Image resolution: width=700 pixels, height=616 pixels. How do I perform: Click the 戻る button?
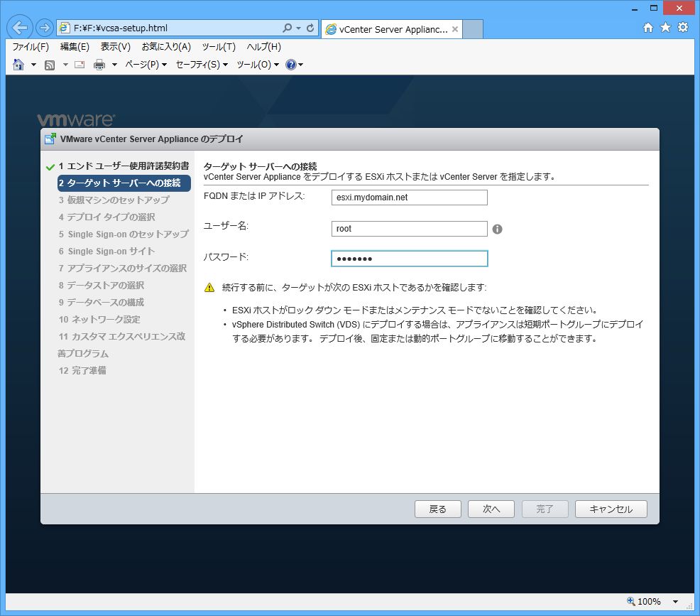click(437, 509)
